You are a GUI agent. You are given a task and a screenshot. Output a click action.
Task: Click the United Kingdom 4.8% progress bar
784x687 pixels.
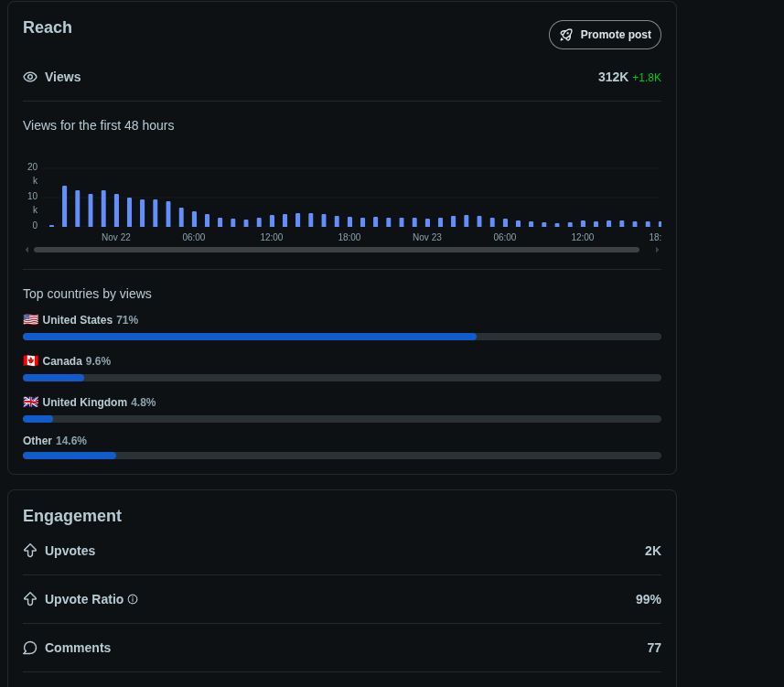tap(342, 418)
